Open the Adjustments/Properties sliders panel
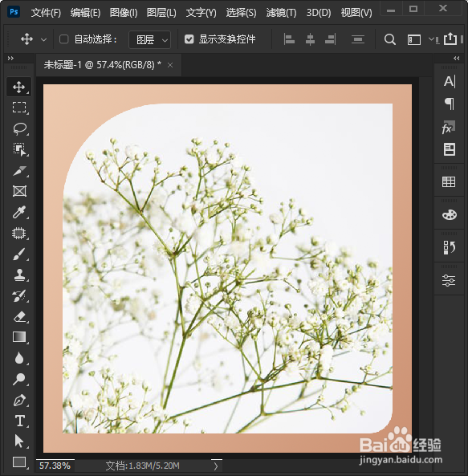468x476 pixels. click(x=449, y=280)
